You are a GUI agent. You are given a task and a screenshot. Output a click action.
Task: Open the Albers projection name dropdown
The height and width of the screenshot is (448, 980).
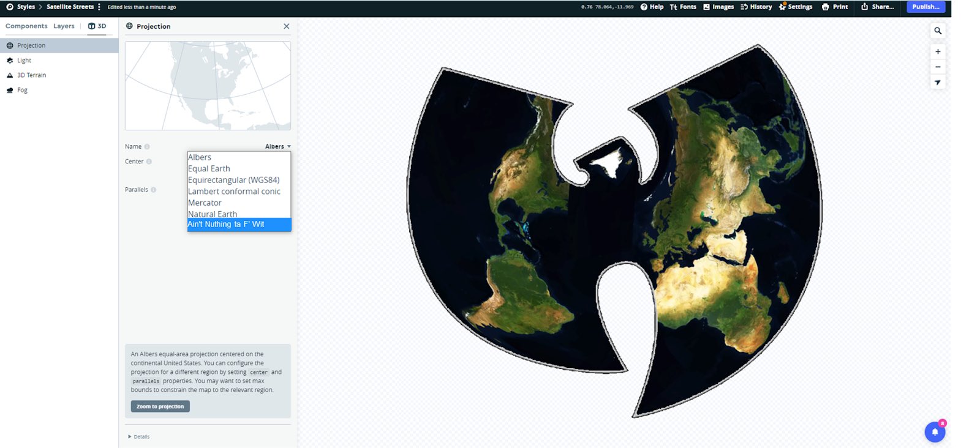pyautogui.click(x=277, y=146)
